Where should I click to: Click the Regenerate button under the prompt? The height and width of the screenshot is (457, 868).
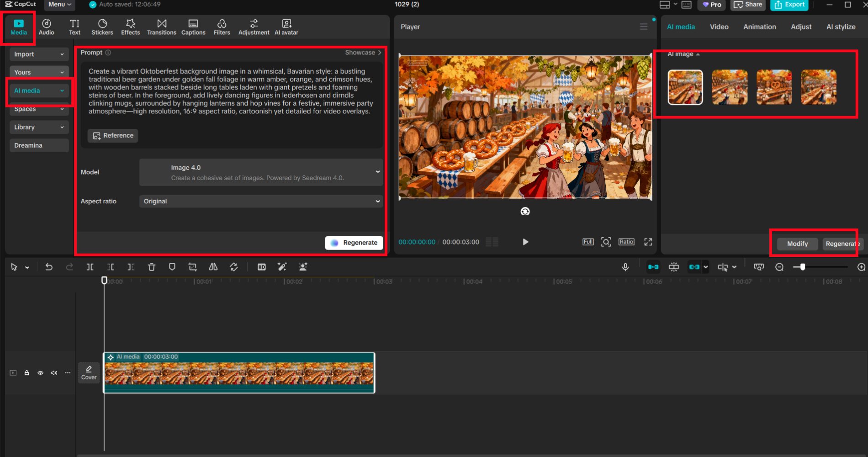[354, 243]
